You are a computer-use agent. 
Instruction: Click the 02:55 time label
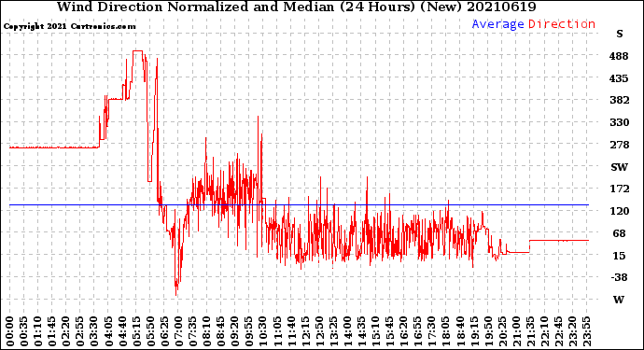click(80, 331)
